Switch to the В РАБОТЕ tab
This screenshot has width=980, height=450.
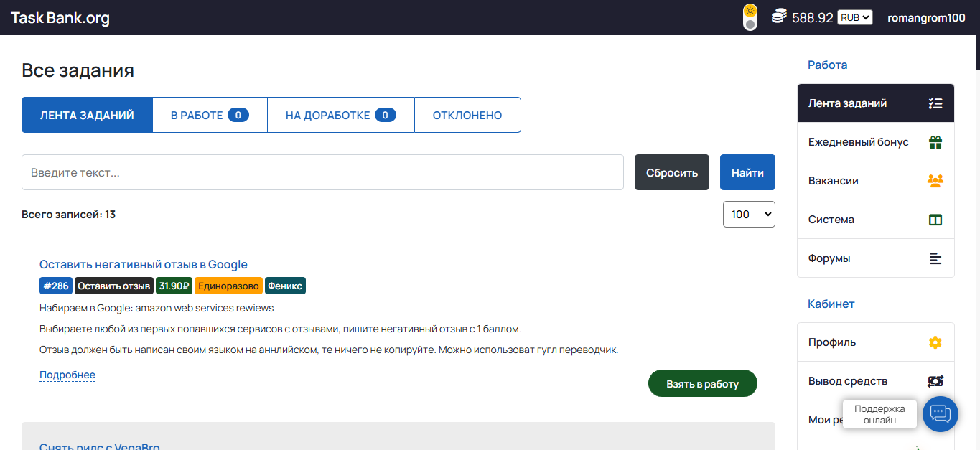[x=210, y=115]
